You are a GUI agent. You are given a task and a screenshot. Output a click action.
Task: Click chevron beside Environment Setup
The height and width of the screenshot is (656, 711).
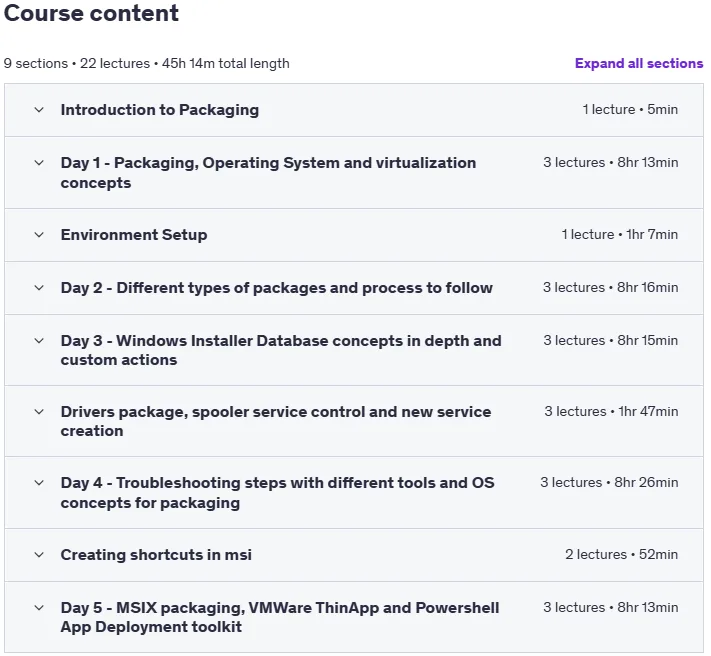click(x=39, y=235)
